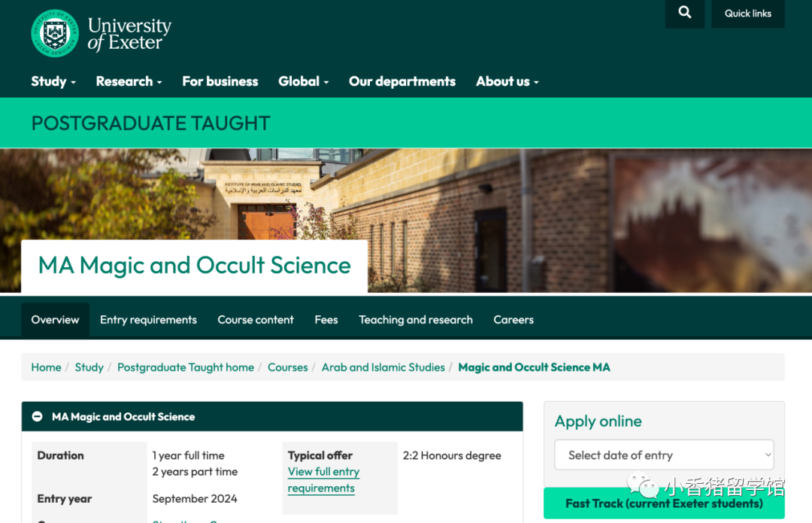Go to Our departments
The height and width of the screenshot is (523, 812).
(x=402, y=81)
